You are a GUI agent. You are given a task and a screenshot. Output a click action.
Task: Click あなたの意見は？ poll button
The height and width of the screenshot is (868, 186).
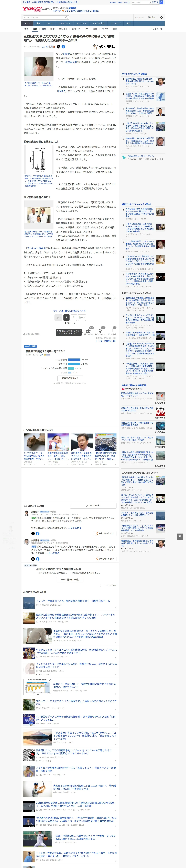pyautogui.click(x=70, y=378)
